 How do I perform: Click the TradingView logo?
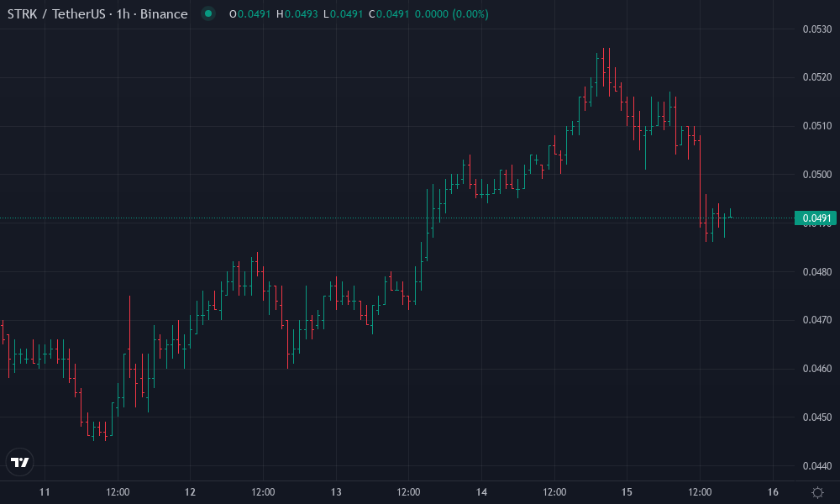pyautogui.click(x=18, y=461)
